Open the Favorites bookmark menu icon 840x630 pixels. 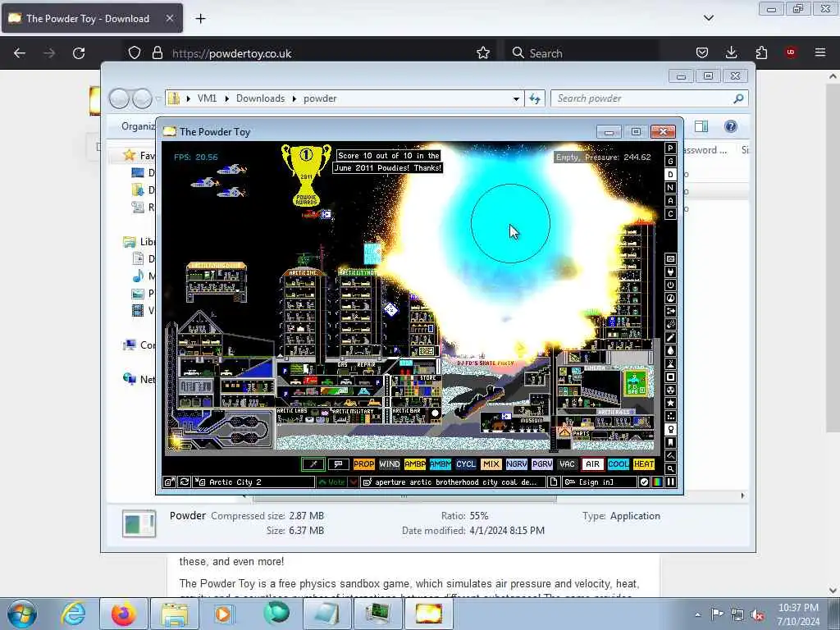point(670,442)
